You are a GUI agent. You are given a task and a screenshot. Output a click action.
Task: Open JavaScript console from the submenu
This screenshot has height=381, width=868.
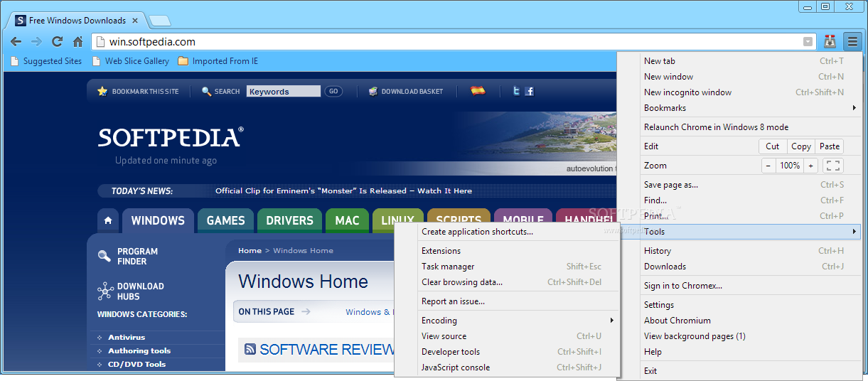(x=507, y=367)
